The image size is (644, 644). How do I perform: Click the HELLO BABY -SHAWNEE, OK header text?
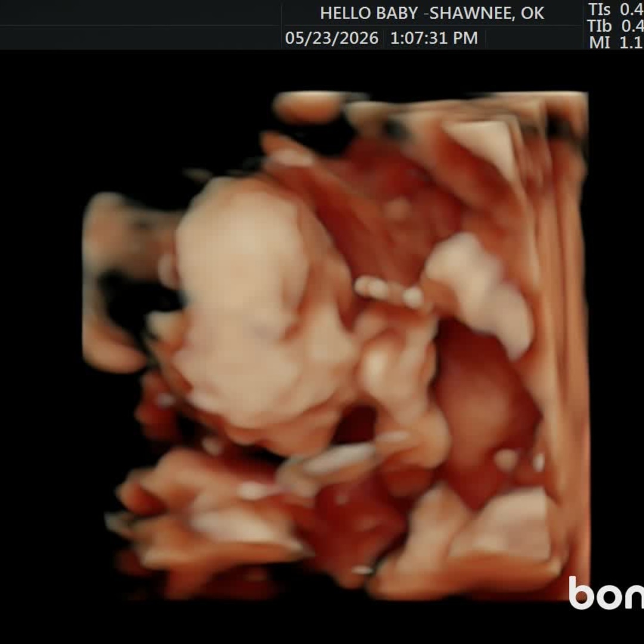coord(432,14)
